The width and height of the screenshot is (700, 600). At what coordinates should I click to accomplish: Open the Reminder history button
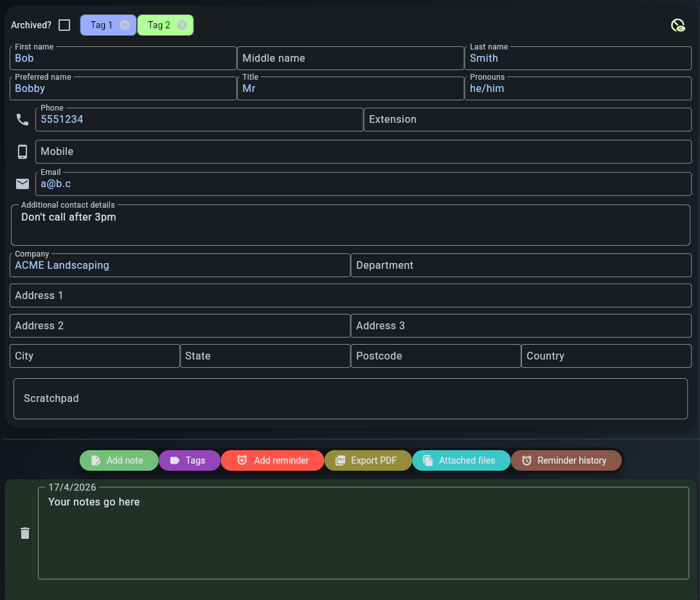(566, 460)
